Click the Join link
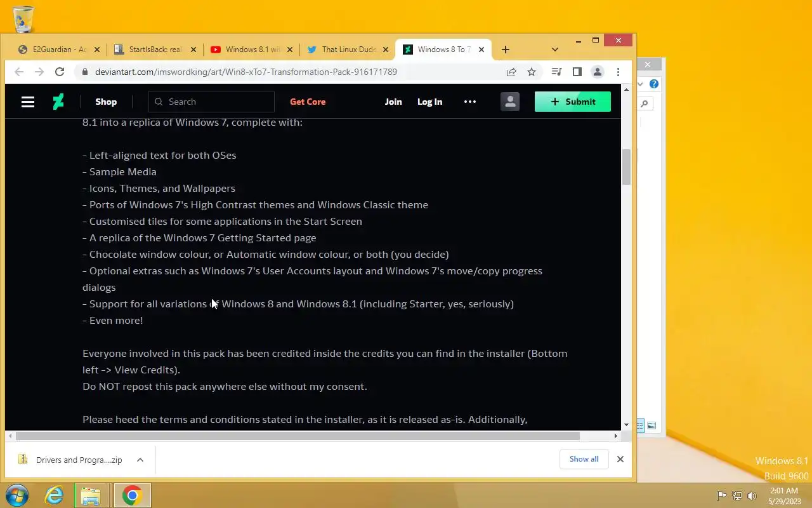 tap(393, 102)
